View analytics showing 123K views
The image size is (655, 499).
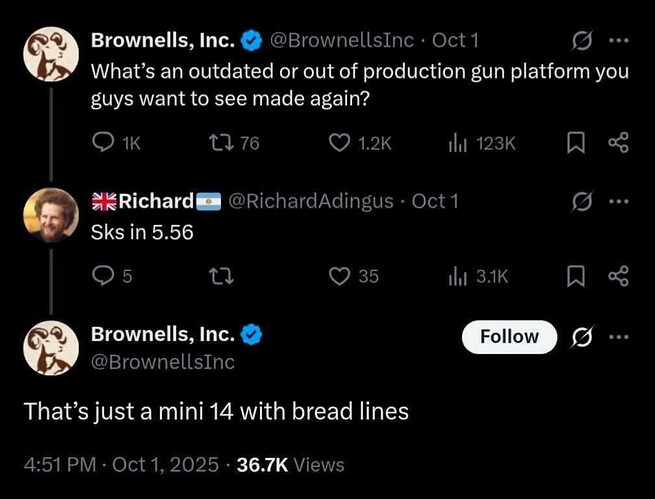[x=457, y=144]
